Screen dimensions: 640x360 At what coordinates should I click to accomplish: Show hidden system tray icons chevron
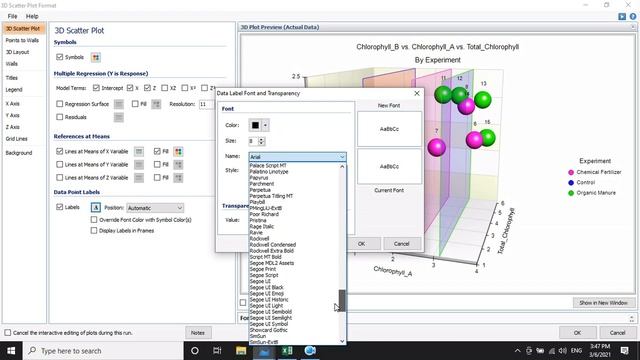tap(517, 351)
